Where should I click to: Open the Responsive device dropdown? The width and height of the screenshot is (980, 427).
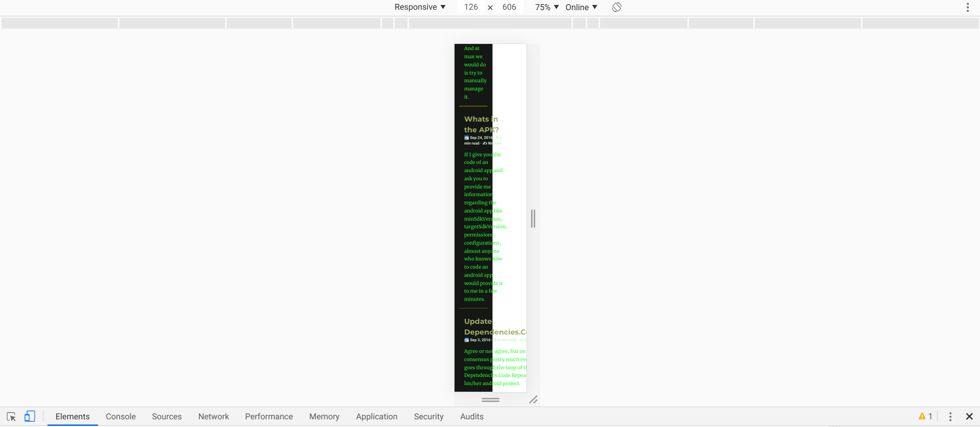(x=420, y=7)
